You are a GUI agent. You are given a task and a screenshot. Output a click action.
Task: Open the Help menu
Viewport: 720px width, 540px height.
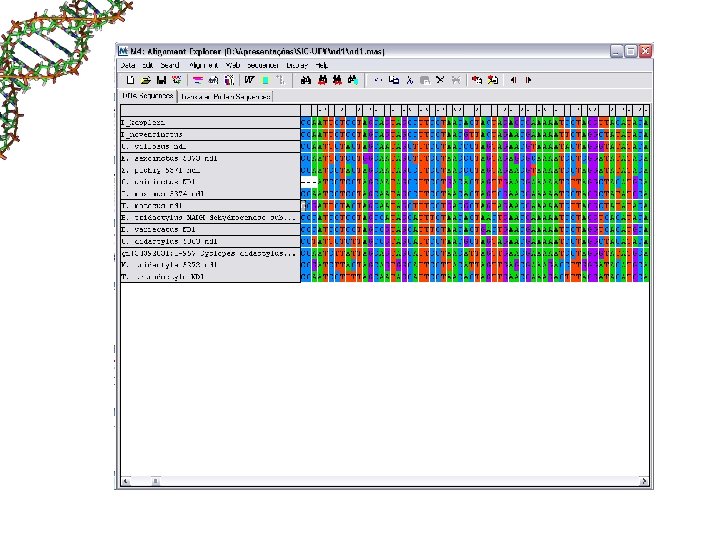[x=321, y=65]
